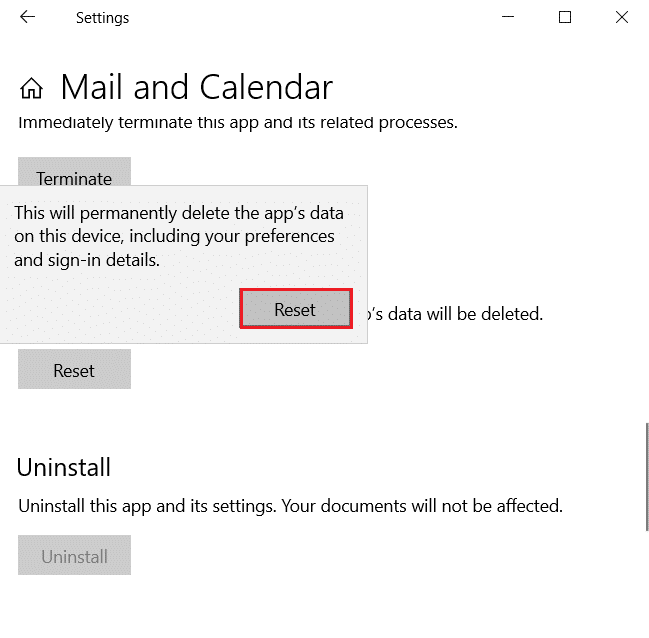The width and height of the screenshot is (649, 638).
Task: Confirm Reset in the warning popup
Action: click(x=296, y=309)
